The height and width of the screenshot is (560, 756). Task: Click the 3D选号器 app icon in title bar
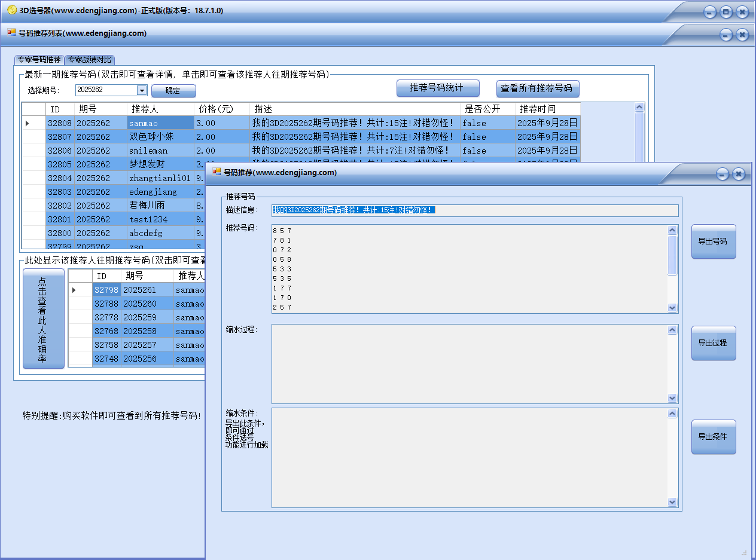click(x=11, y=10)
